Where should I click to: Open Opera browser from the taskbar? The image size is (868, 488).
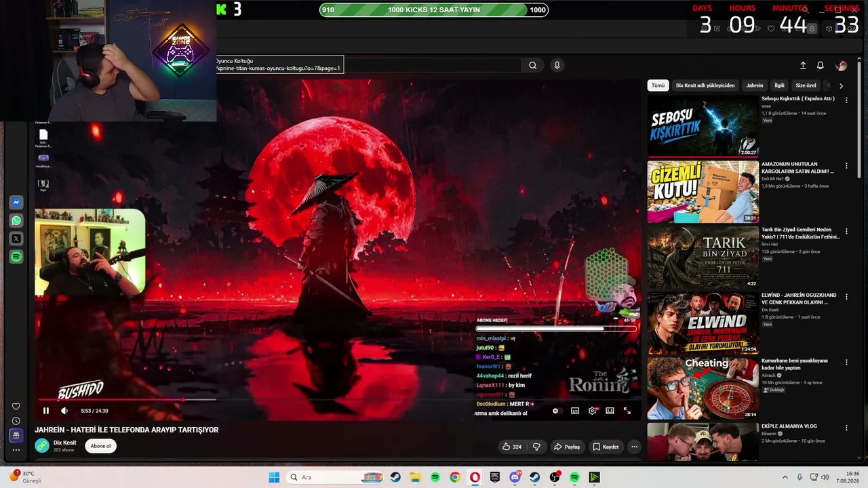(475, 477)
